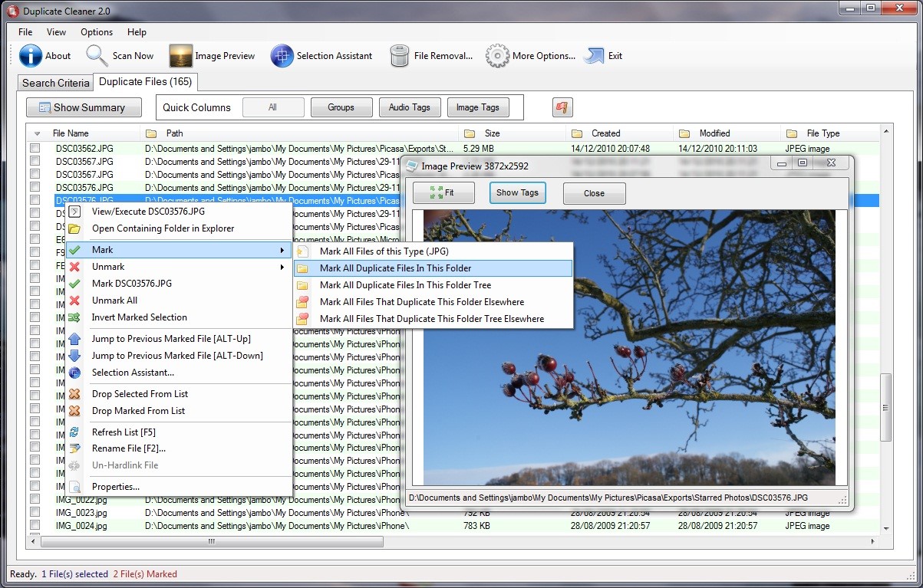The image size is (923, 588).
Task: Click the File Removal toolbar icon
Action: [x=399, y=55]
